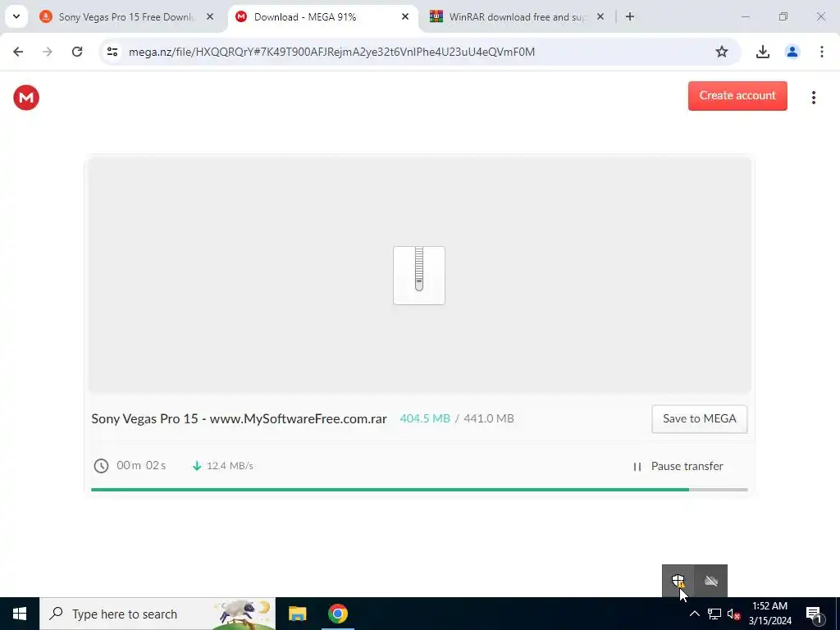
Task: Minimize the Chrome window
Action: click(x=745, y=16)
